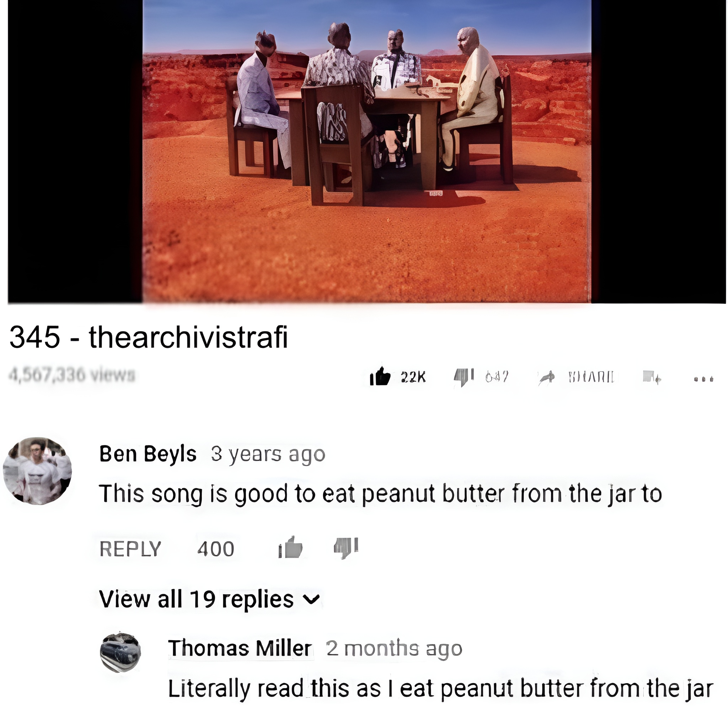Dislike Ben Beyls' comment

pos(346,548)
